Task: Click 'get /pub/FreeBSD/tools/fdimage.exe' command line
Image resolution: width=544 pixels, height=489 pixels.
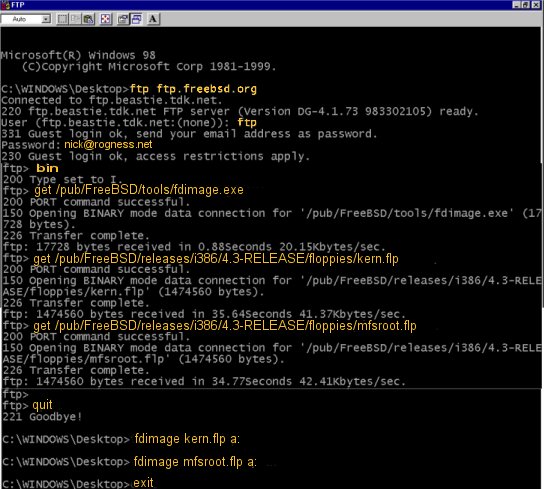Action: point(139,190)
